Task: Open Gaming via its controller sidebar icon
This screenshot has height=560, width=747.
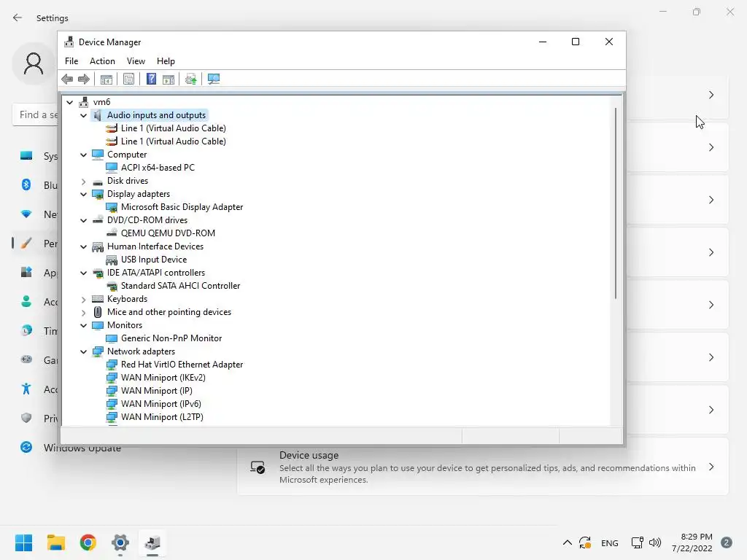Action: point(26,359)
